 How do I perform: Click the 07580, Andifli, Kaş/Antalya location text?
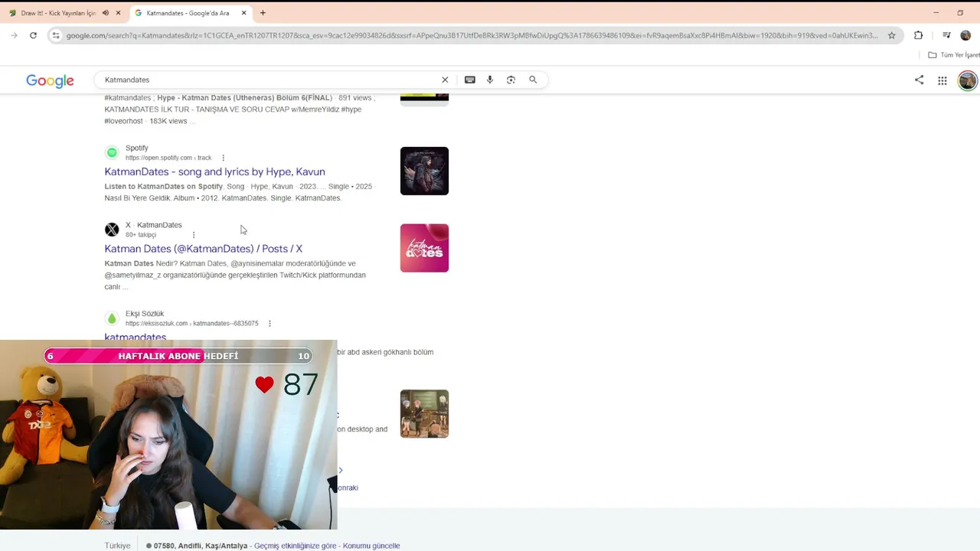(201, 546)
